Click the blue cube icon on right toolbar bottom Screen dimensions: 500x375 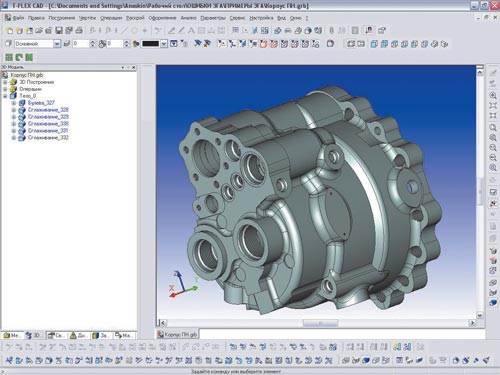493,303
